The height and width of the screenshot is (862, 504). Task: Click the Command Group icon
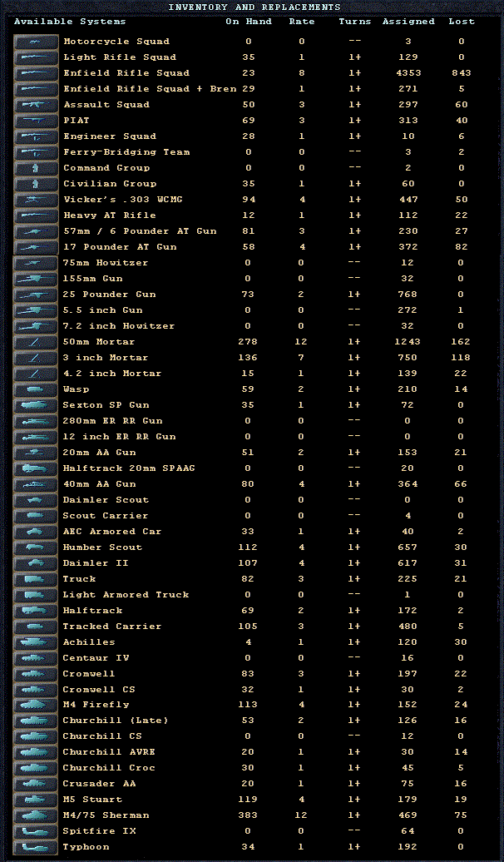coord(36,168)
